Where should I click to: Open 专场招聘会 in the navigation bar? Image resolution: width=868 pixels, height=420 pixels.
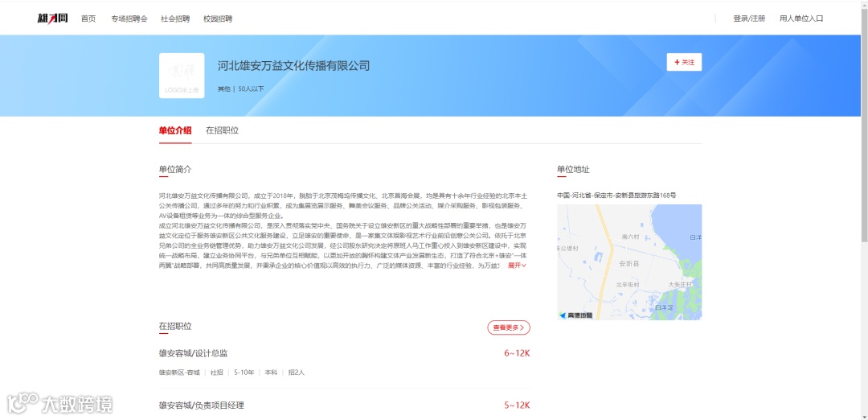click(129, 19)
